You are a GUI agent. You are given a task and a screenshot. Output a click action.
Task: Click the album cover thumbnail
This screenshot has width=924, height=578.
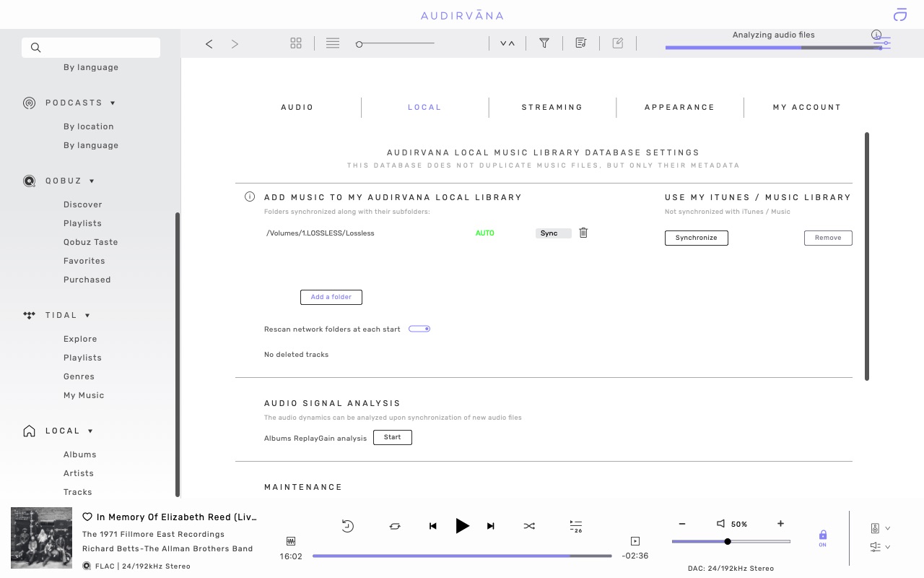[42, 538]
